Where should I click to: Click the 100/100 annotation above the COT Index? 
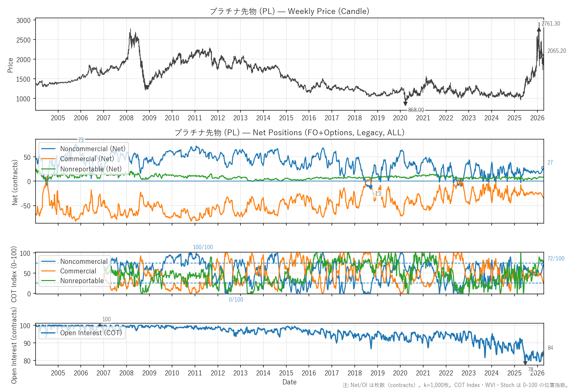pyautogui.click(x=203, y=247)
